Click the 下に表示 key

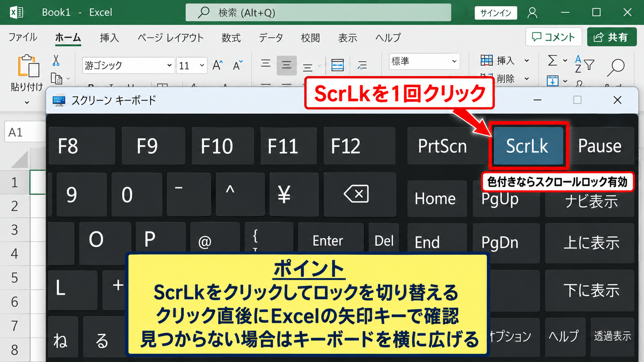click(590, 290)
